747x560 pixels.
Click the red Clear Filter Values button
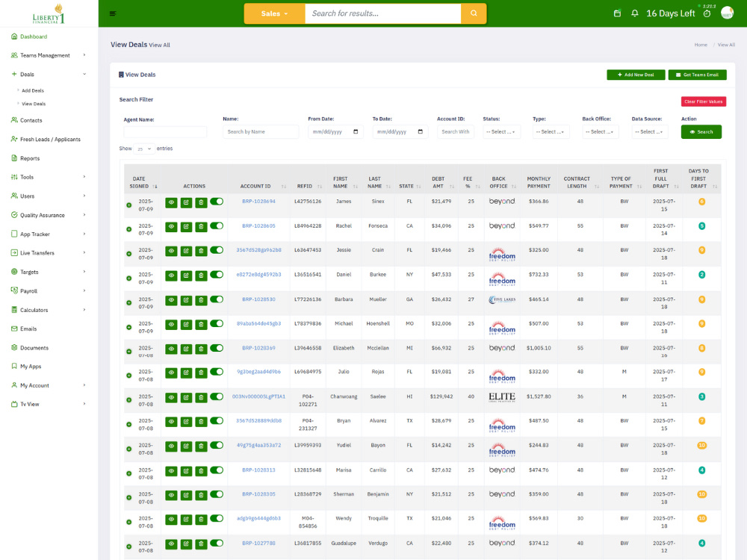tap(703, 102)
